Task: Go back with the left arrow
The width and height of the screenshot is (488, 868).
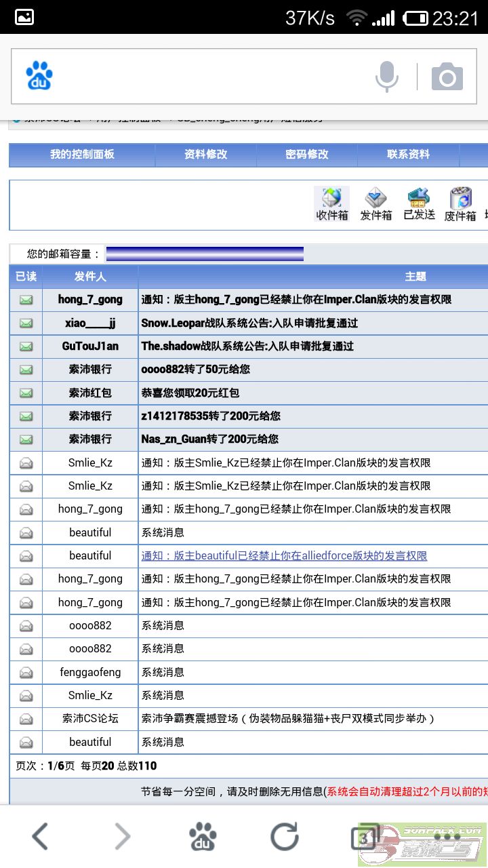Action: tap(41, 837)
